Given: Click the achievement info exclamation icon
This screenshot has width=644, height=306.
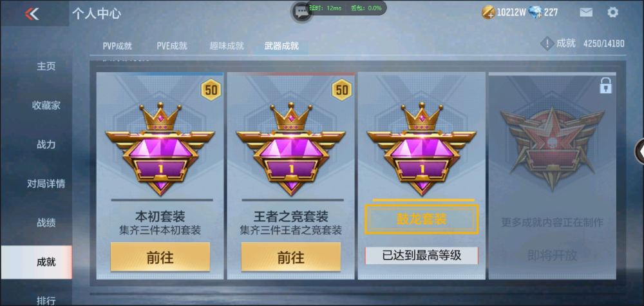Looking at the screenshot, I should coord(547,43).
